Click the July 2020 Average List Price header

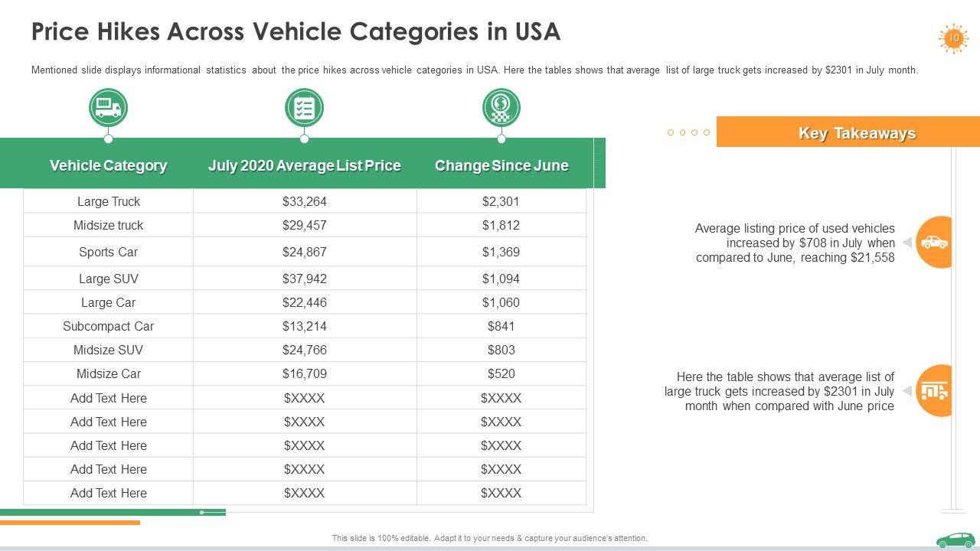pyautogui.click(x=304, y=166)
